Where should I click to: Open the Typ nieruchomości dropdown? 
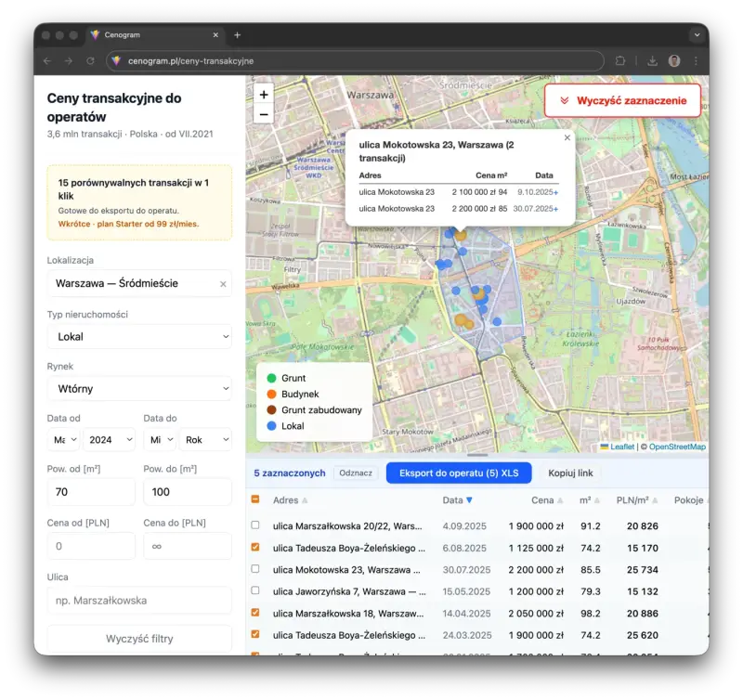[x=139, y=337]
